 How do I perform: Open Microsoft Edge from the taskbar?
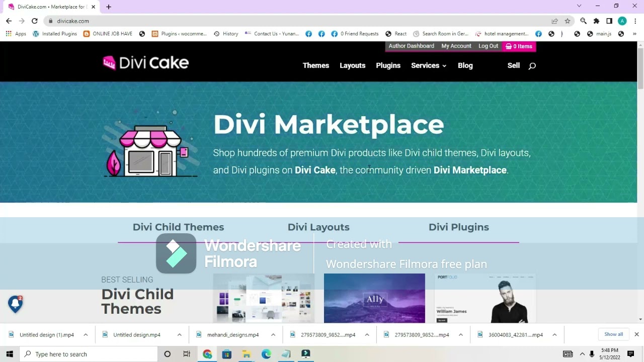point(266,354)
